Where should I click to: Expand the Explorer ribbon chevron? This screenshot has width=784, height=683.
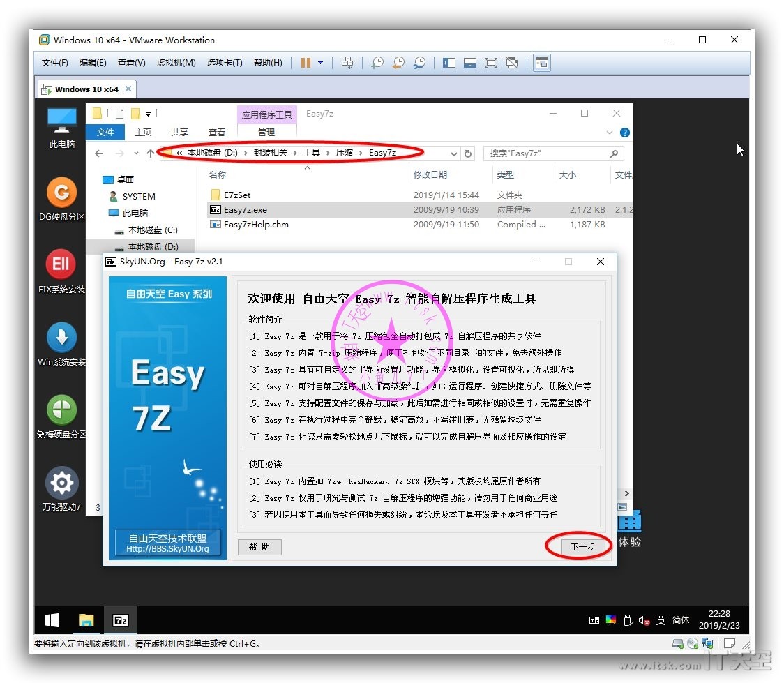(x=610, y=133)
